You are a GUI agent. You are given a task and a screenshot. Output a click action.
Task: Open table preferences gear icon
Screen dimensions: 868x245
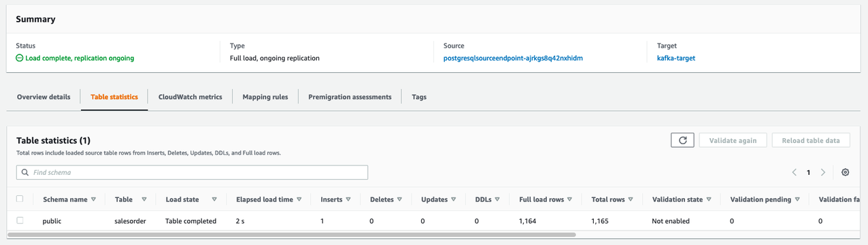pos(845,172)
